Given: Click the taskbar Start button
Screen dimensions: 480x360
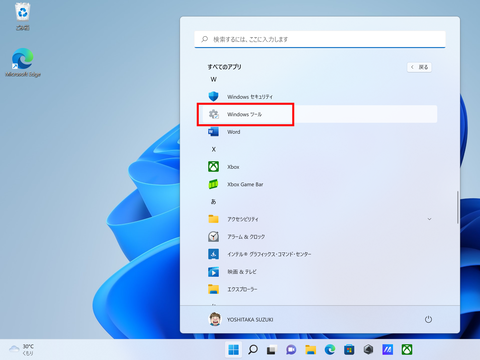Looking at the screenshot, I should pyautogui.click(x=234, y=349).
